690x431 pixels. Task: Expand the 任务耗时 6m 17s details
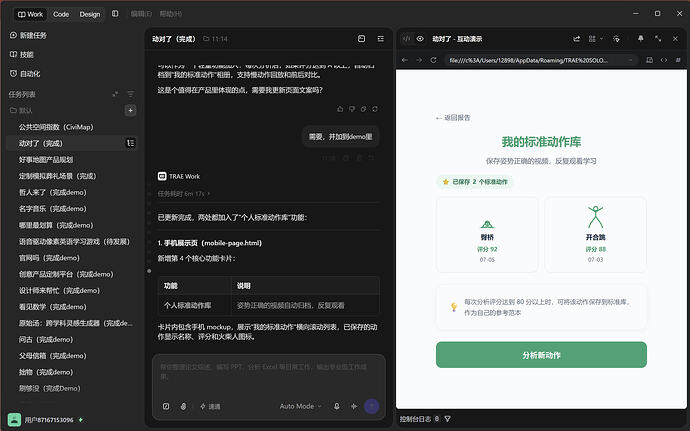point(184,193)
